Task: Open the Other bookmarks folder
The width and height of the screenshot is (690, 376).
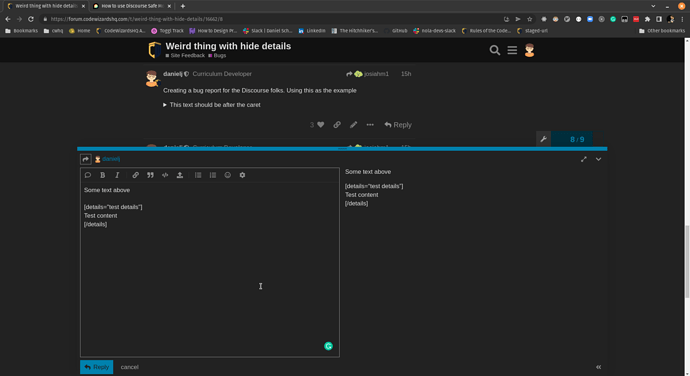Action: (662, 31)
